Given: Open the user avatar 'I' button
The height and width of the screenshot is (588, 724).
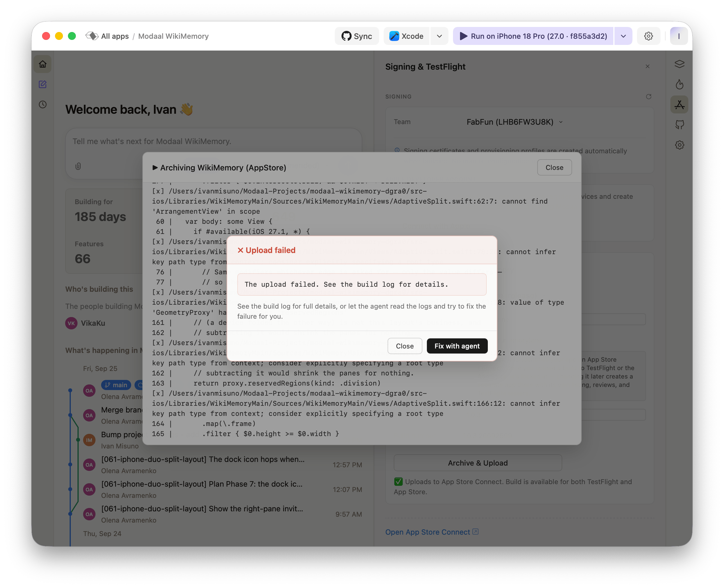Looking at the screenshot, I should [679, 36].
